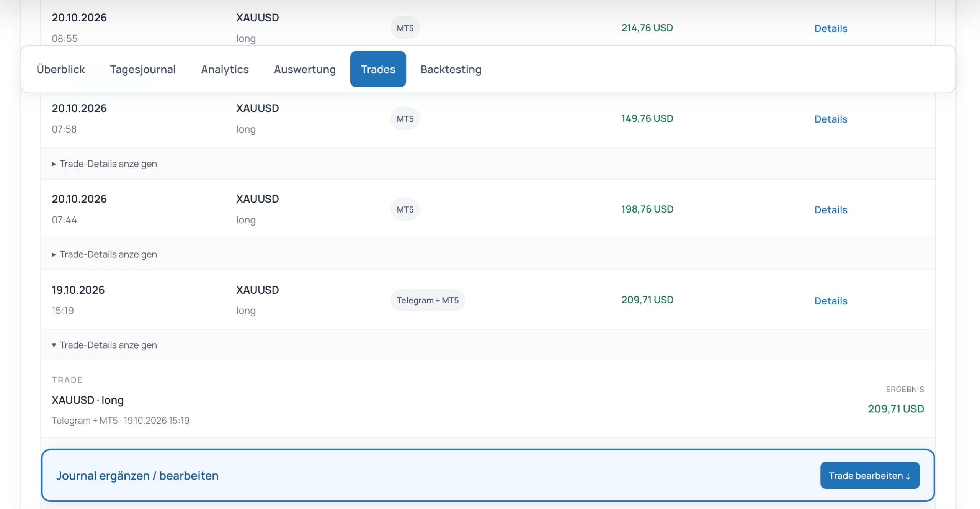Click the 19.10.2026 date in the trade list
The height and width of the screenshot is (509, 980).
pyautogui.click(x=78, y=290)
